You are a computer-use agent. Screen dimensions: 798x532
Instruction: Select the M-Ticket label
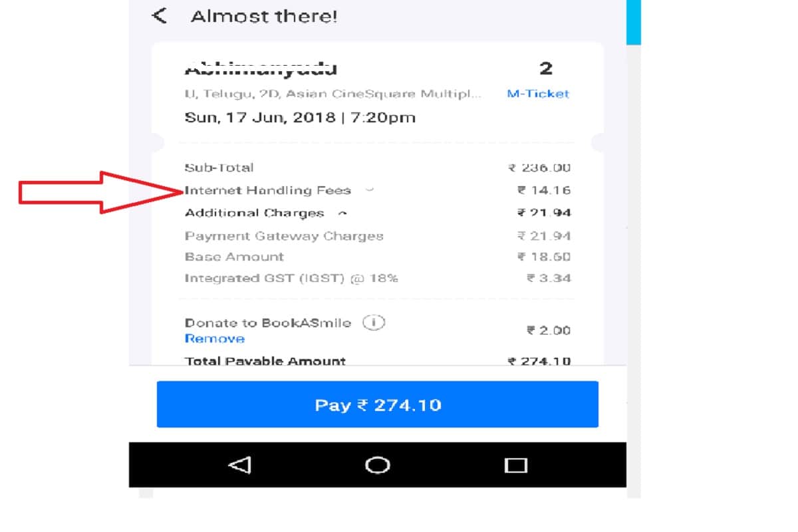click(x=538, y=94)
